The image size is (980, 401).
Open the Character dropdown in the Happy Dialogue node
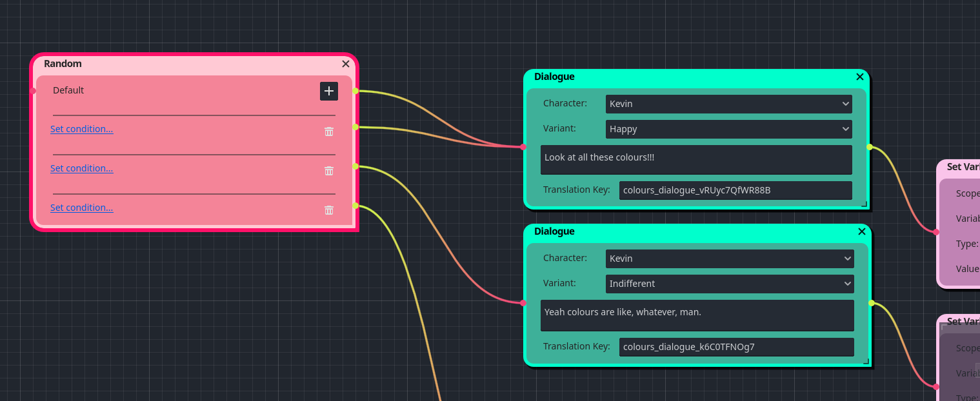pyautogui.click(x=728, y=104)
